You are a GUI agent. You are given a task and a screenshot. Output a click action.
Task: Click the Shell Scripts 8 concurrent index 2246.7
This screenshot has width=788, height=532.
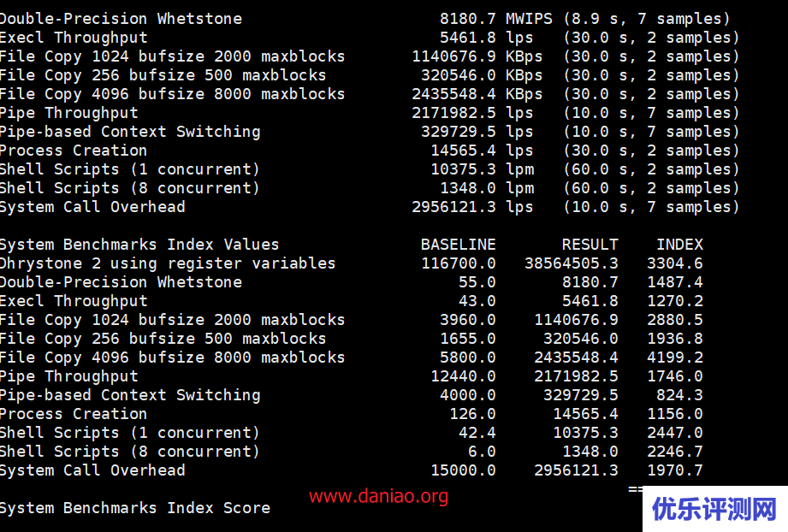tap(674, 452)
